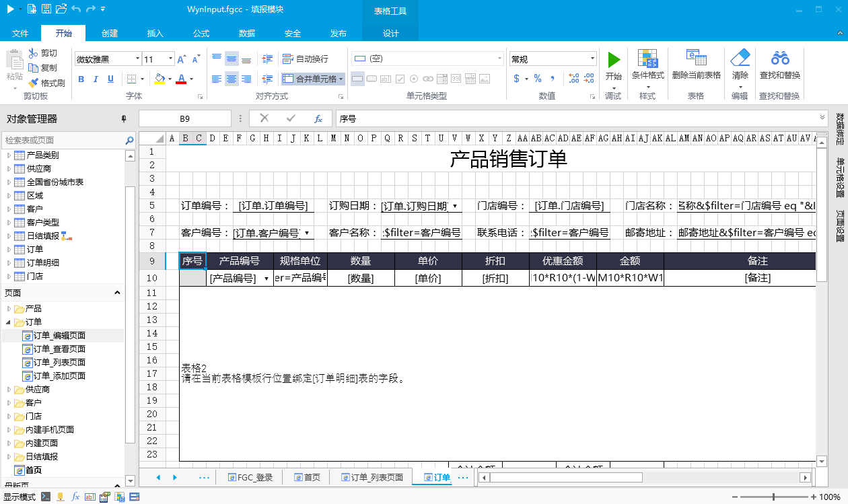The image size is (848, 504).
Task: Open the cell borders dropdown arrow
Action: (143, 79)
